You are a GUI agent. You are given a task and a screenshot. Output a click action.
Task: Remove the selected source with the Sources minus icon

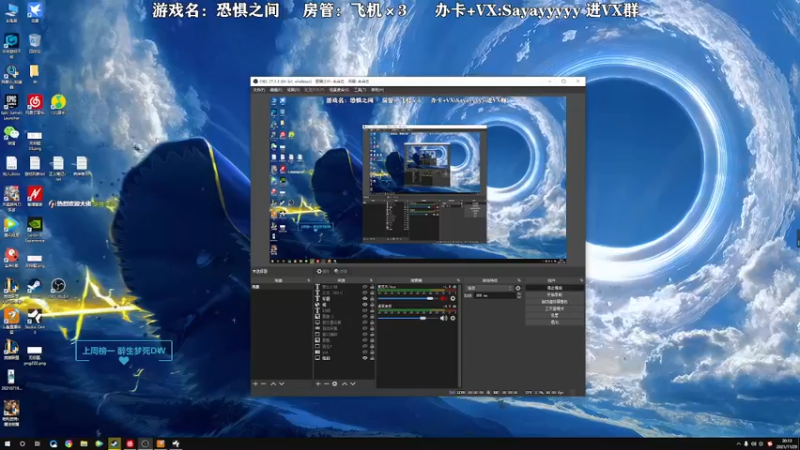point(327,384)
